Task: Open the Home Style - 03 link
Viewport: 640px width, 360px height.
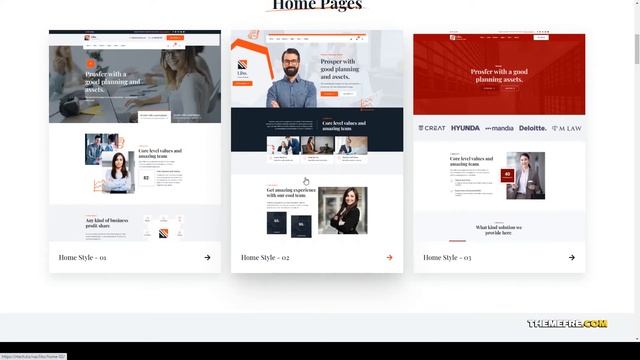Action: (447, 258)
